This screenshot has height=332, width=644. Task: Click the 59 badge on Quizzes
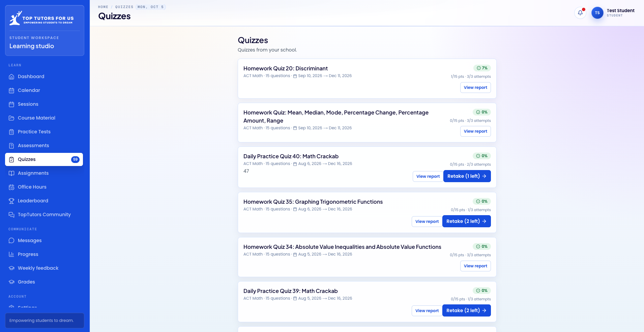[75, 160]
